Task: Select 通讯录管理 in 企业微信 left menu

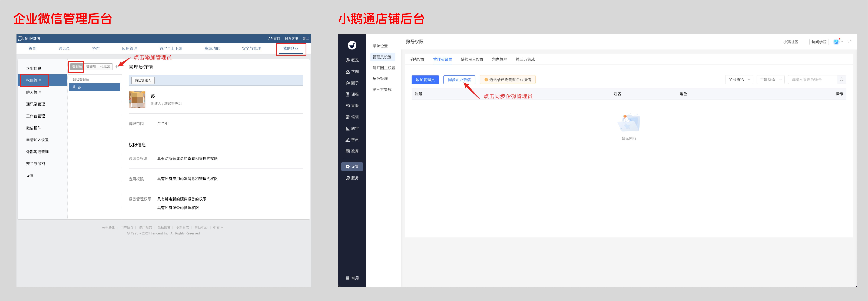Action: tap(35, 104)
